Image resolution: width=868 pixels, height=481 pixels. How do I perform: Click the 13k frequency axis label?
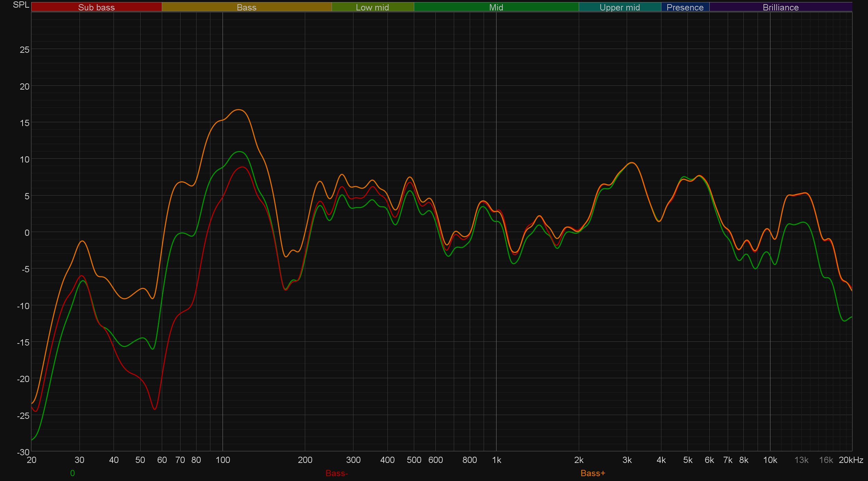[x=801, y=460]
